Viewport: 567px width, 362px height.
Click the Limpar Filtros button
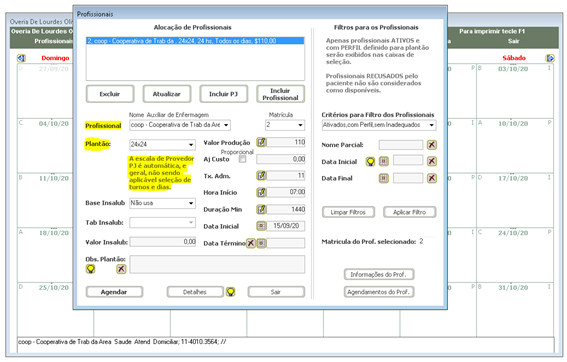(348, 212)
